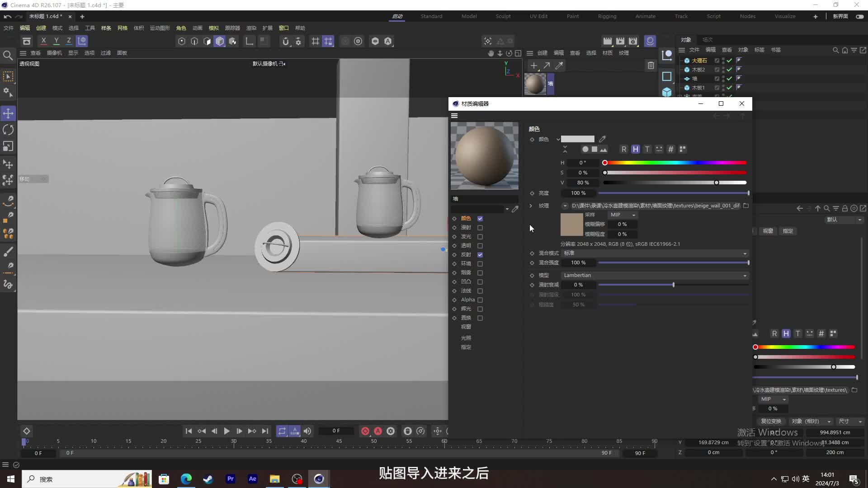Click the eyedropper icon beside color swatch
Screen dimensions: 868x488
tap(602, 139)
